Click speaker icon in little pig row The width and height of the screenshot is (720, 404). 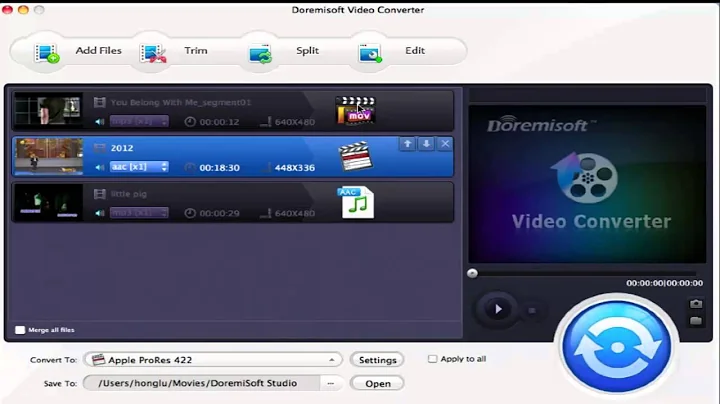tap(100, 213)
